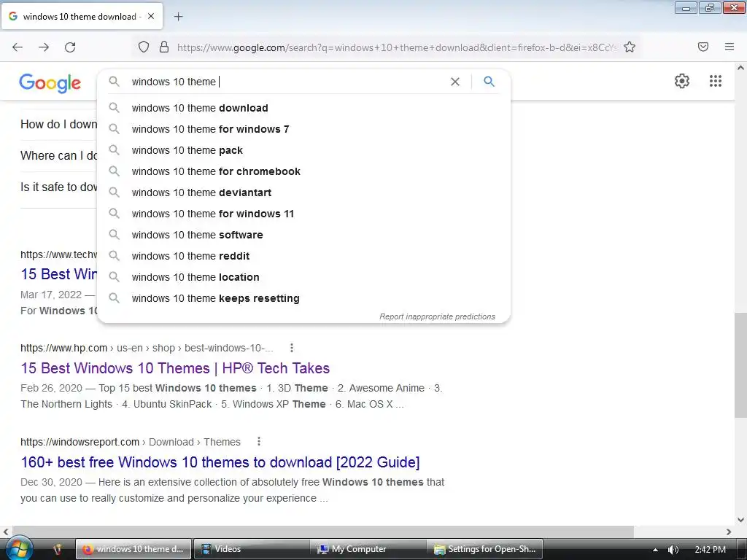Expand question 'Where can I do...'
Screen dimensions: 747x560
pyautogui.click(x=58, y=156)
